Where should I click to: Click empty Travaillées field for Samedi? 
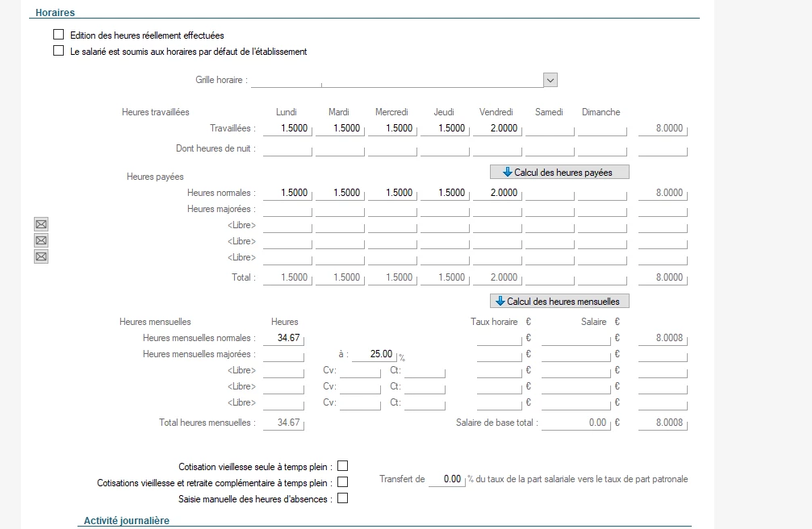tap(550, 128)
